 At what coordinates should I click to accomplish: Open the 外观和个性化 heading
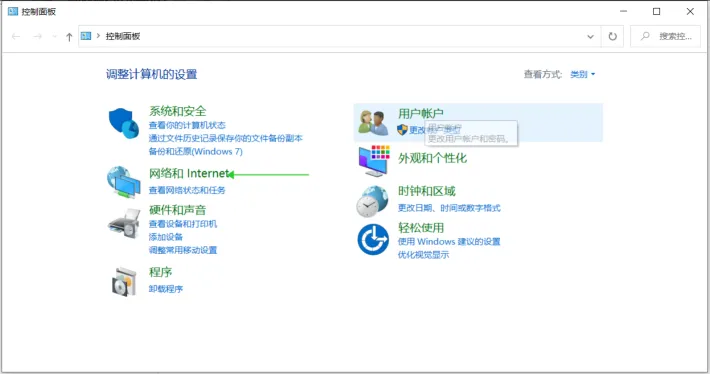[432, 158]
